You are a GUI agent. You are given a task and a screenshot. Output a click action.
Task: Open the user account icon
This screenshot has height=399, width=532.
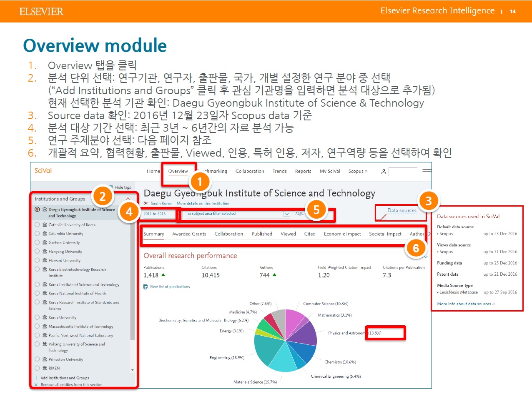click(384, 171)
